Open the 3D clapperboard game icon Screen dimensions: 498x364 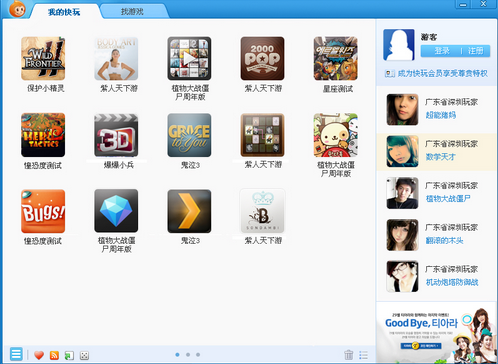(x=116, y=135)
